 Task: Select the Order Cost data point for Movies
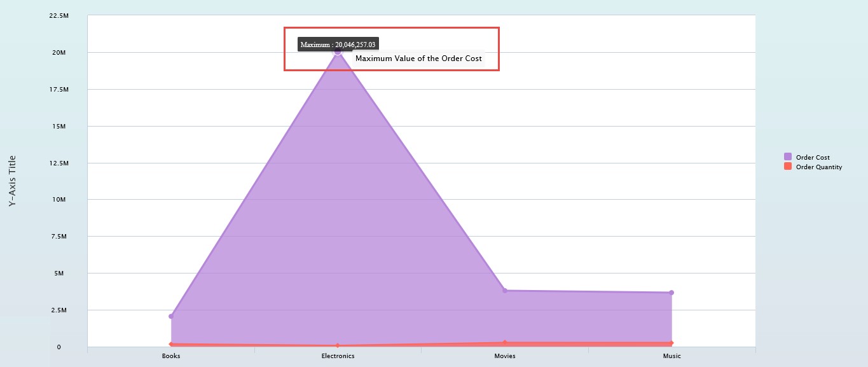pyautogui.click(x=505, y=291)
